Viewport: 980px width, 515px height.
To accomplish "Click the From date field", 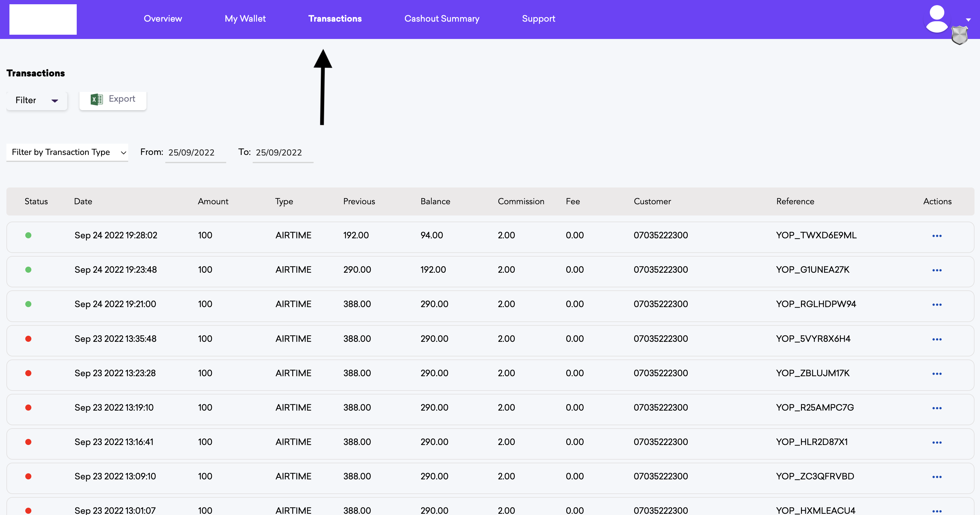I will (x=195, y=153).
